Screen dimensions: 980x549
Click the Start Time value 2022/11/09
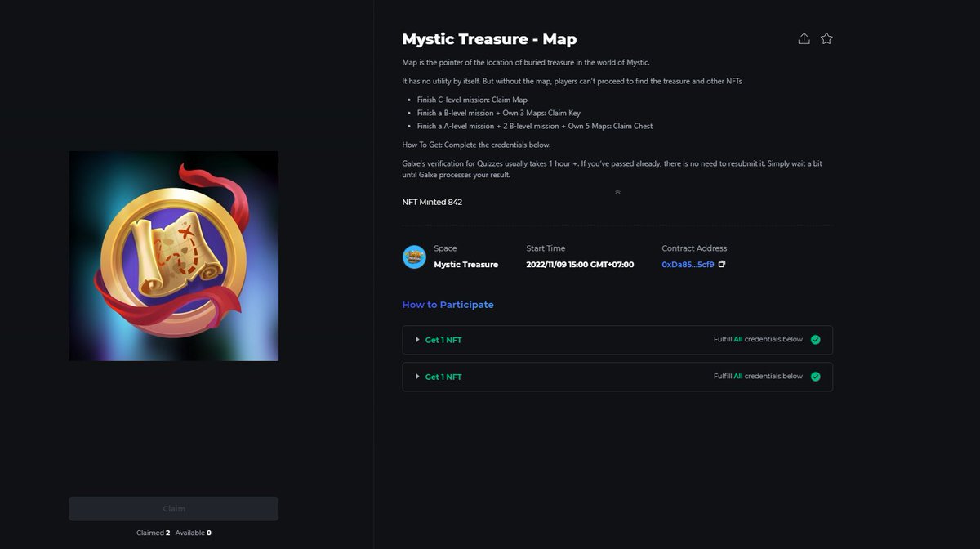pyautogui.click(x=580, y=264)
